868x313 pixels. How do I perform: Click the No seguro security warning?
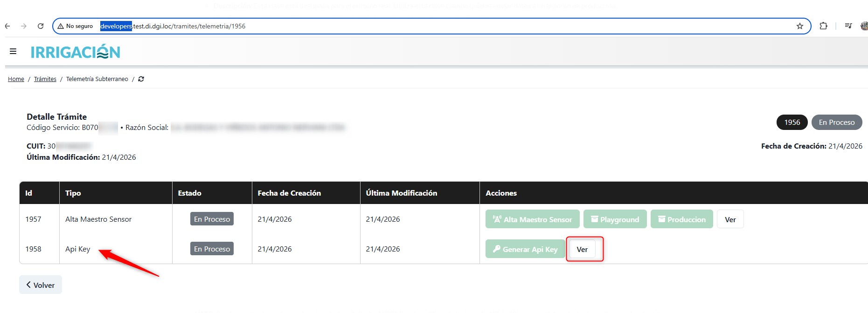[x=75, y=26]
